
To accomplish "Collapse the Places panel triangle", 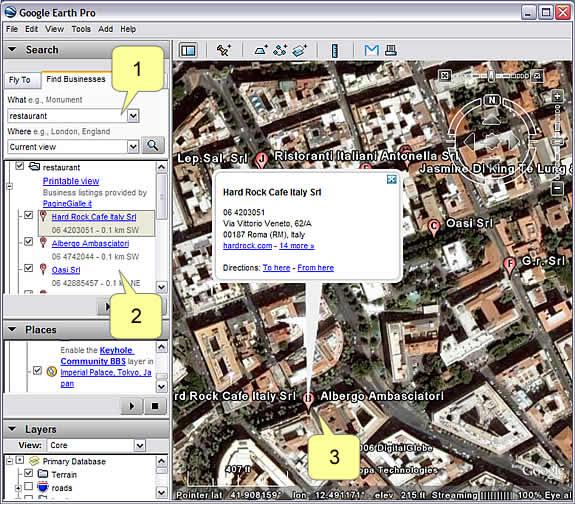I will (x=12, y=329).
